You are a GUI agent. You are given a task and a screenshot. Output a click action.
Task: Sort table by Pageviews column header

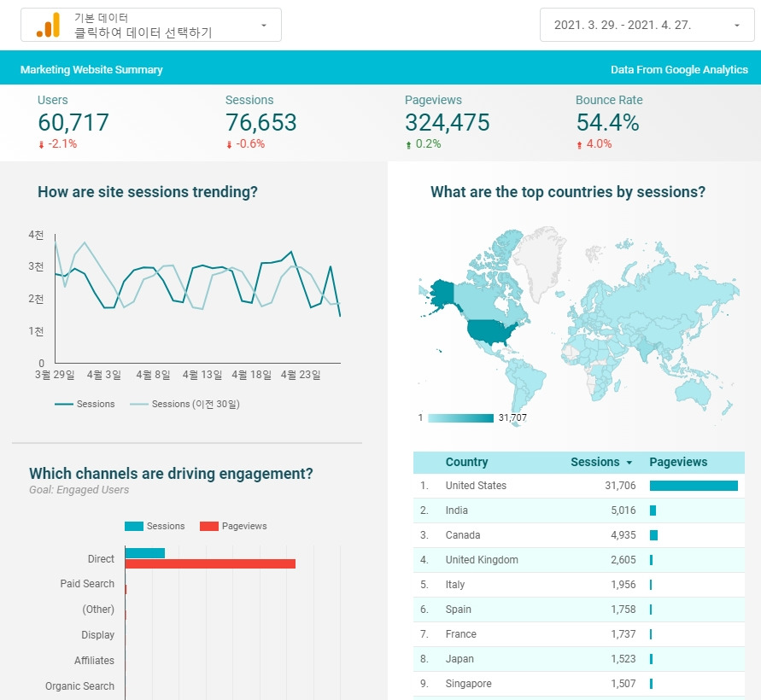[x=678, y=462]
